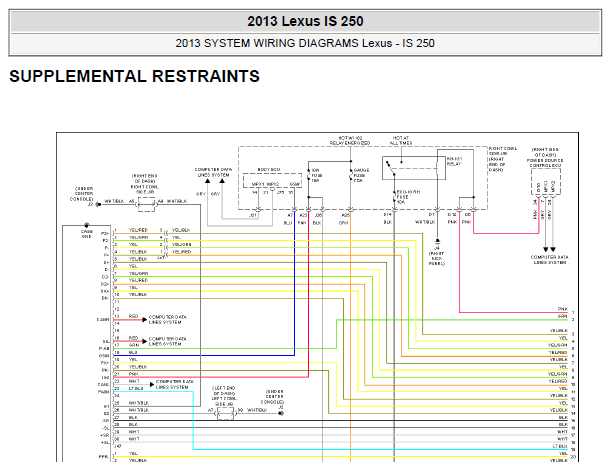Click the pin 17 GRN wire label
606x462 pixels.
[x=134, y=345]
